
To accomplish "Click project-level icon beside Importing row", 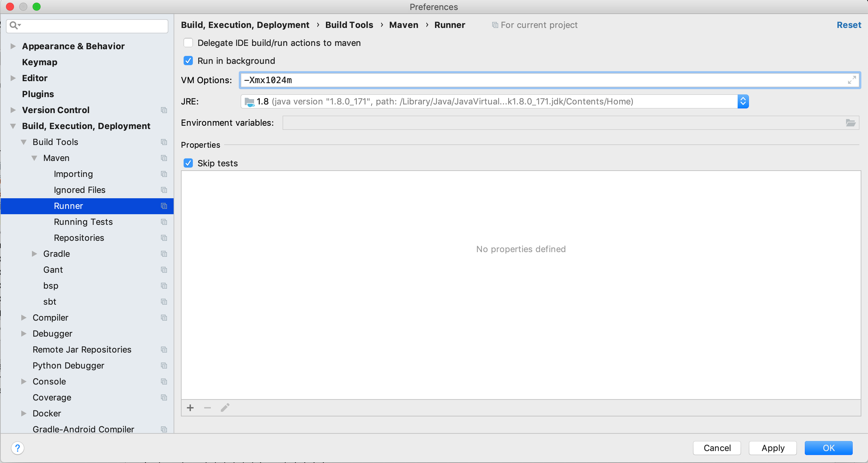I will point(164,174).
